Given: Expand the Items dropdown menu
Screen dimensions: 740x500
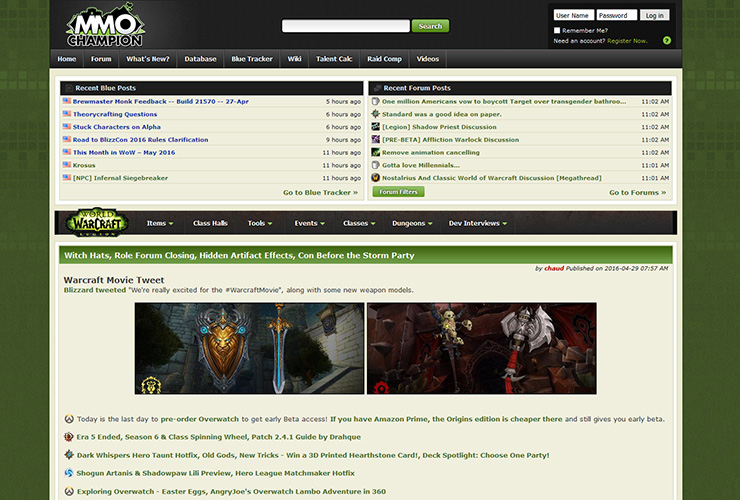Looking at the screenshot, I should (x=160, y=223).
